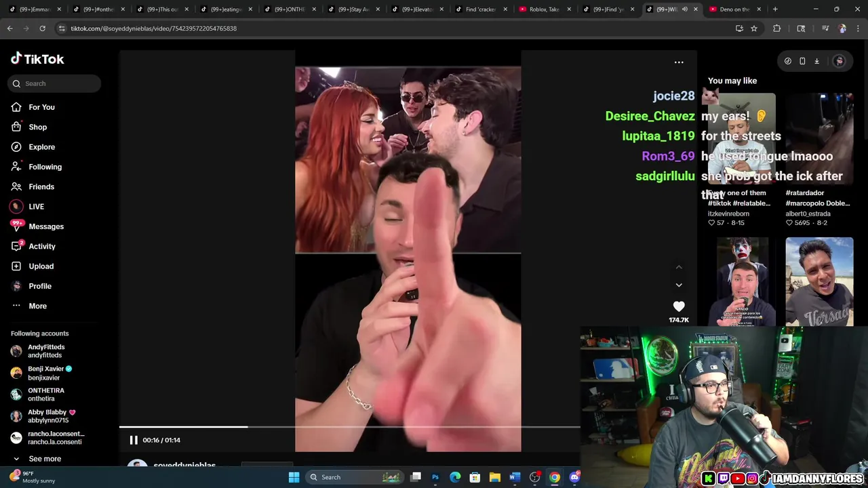Click the phone app icon in top right
This screenshot has height=488, width=868.
(x=802, y=61)
